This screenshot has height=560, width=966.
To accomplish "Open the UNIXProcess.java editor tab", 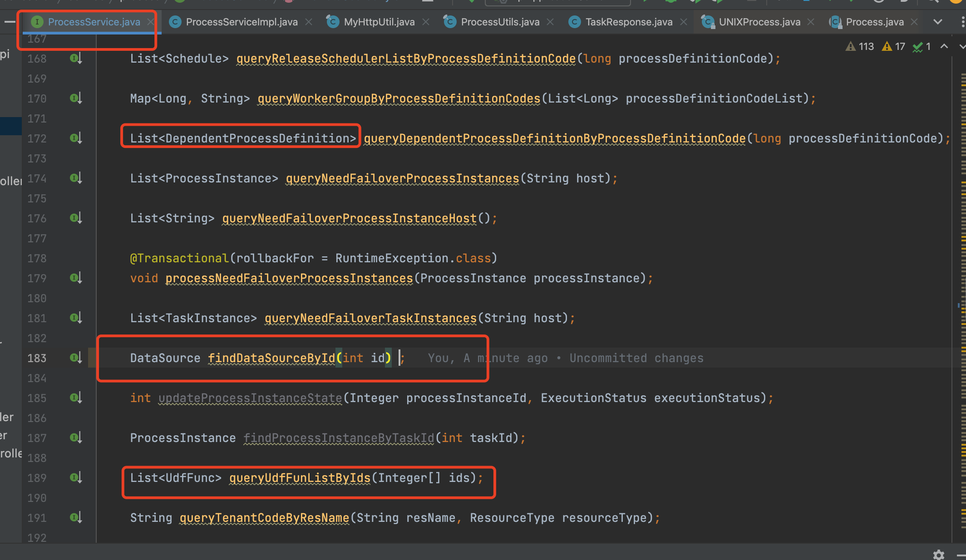I will click(x=759, y=22).
